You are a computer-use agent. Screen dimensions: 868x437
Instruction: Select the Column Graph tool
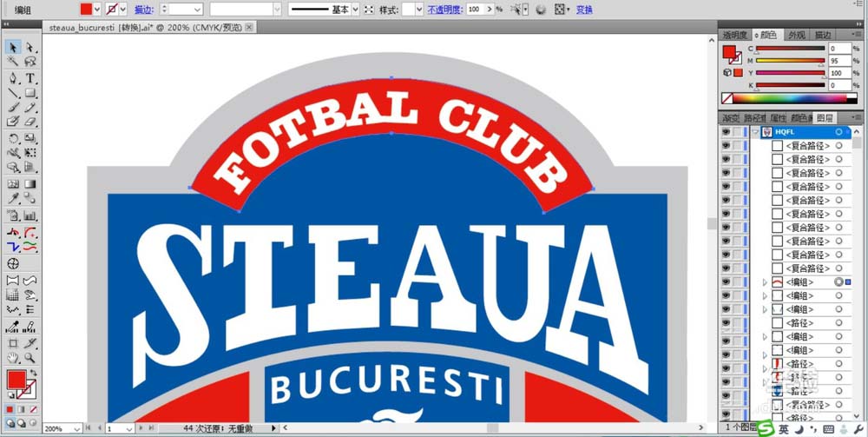[30, 216]
